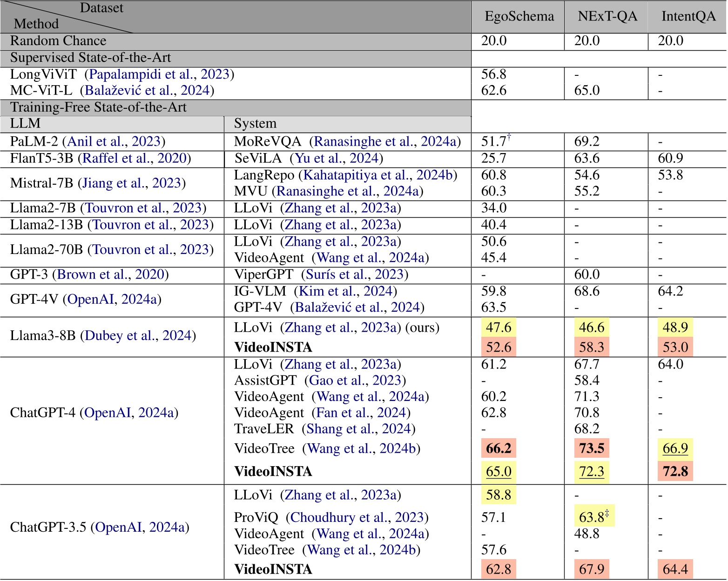Follow the Surís et al., 2023 ViperGPT link

[355, 274]
